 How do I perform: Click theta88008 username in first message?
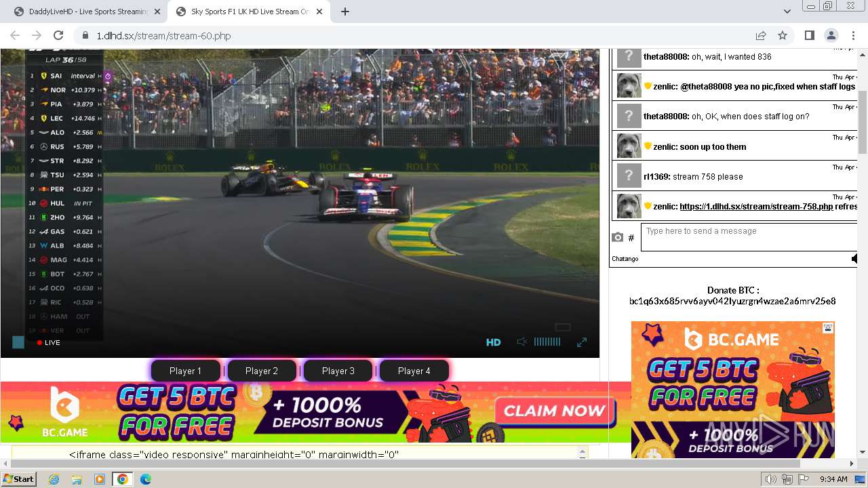point(666,57)
